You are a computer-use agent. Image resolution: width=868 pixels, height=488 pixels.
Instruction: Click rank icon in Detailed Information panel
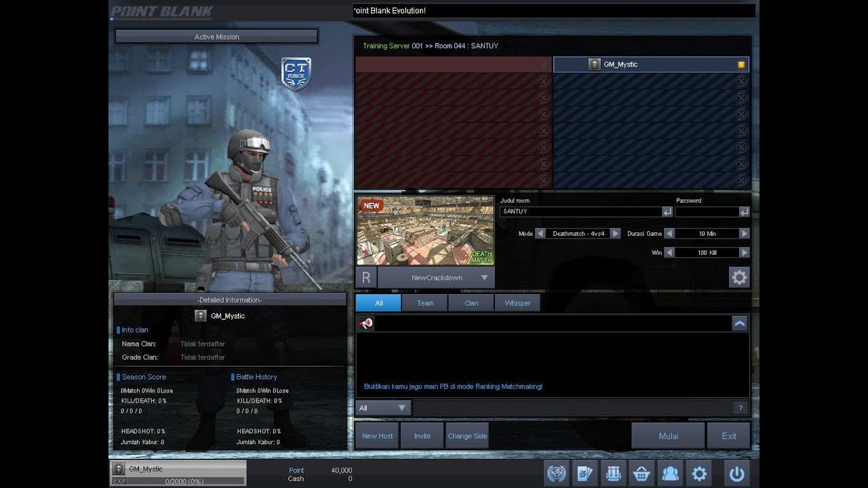[x=200, y=316]
